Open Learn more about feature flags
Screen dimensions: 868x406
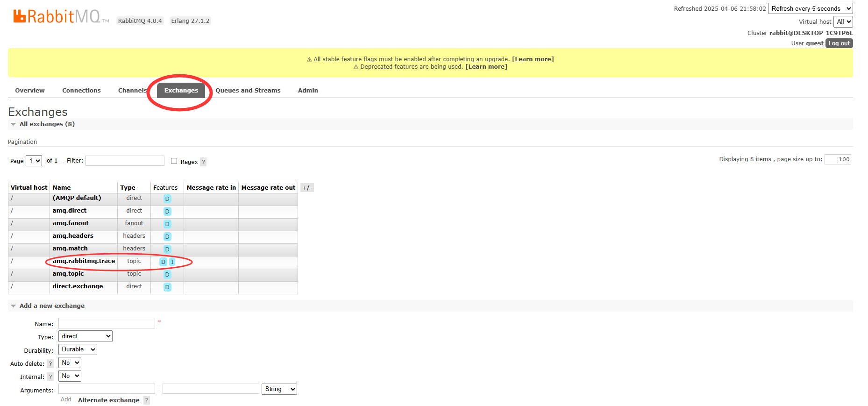click(533, 59)
